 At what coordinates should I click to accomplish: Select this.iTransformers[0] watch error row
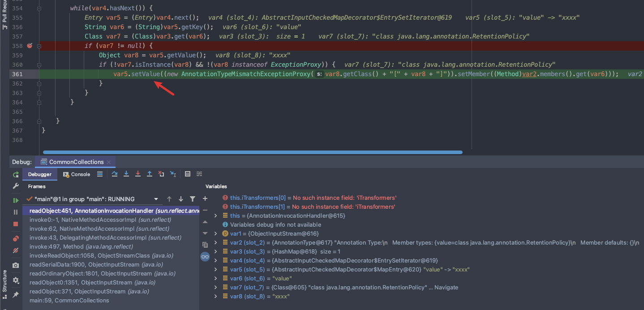click(x=309, y=198)
